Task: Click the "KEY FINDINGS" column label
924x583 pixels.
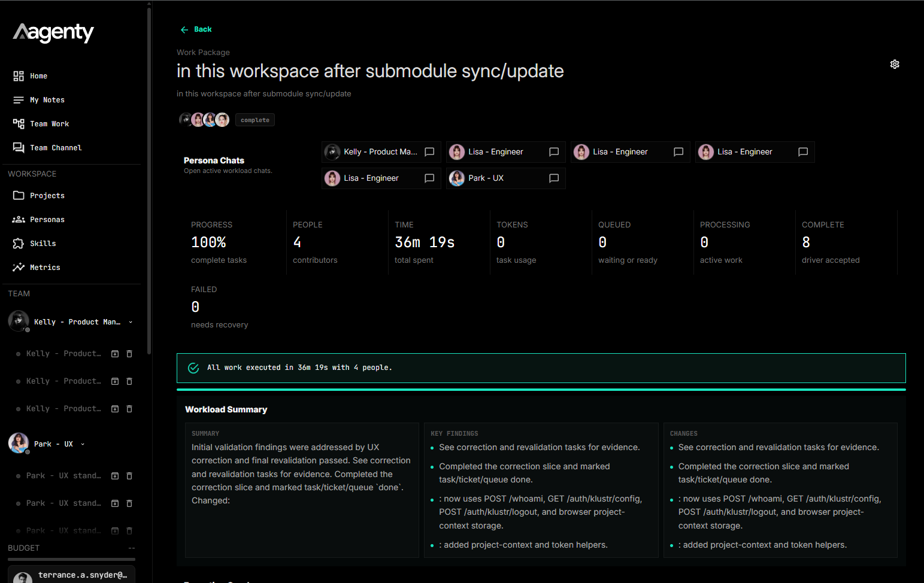Action: (455, 433)
